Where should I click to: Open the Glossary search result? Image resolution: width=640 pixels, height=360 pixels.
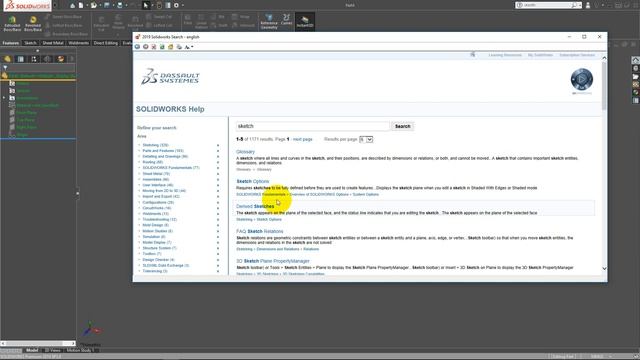click(245, 152)
